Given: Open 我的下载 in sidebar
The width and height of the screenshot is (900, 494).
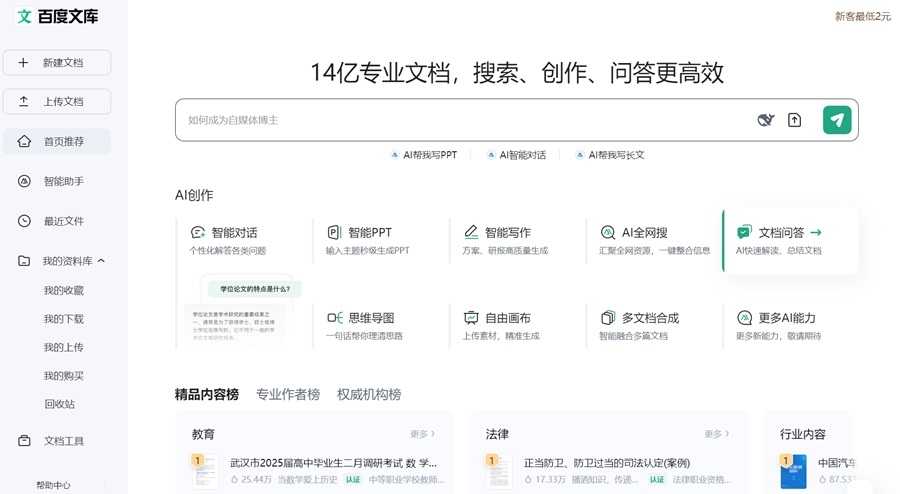Looking at the screenshot, I should pos(64,319).
